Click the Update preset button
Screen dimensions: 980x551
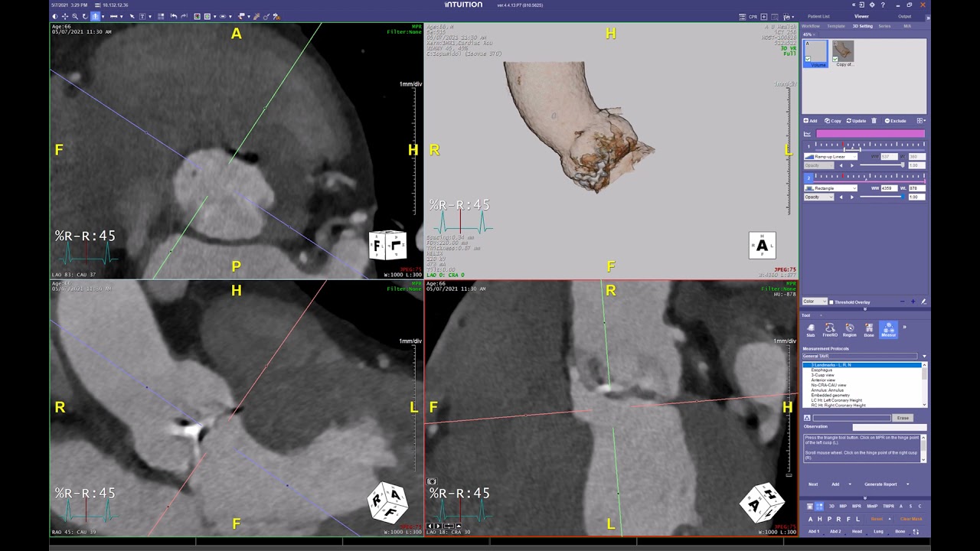(856, 121)
